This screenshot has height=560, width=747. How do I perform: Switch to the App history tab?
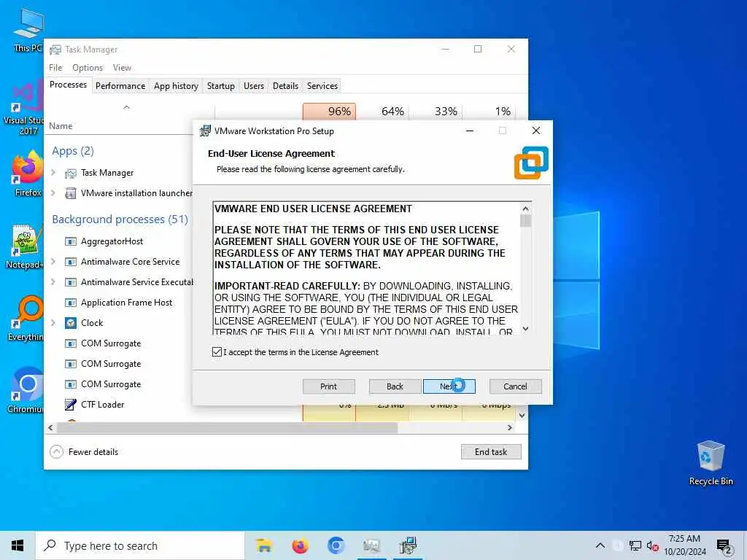coord(176,86)
